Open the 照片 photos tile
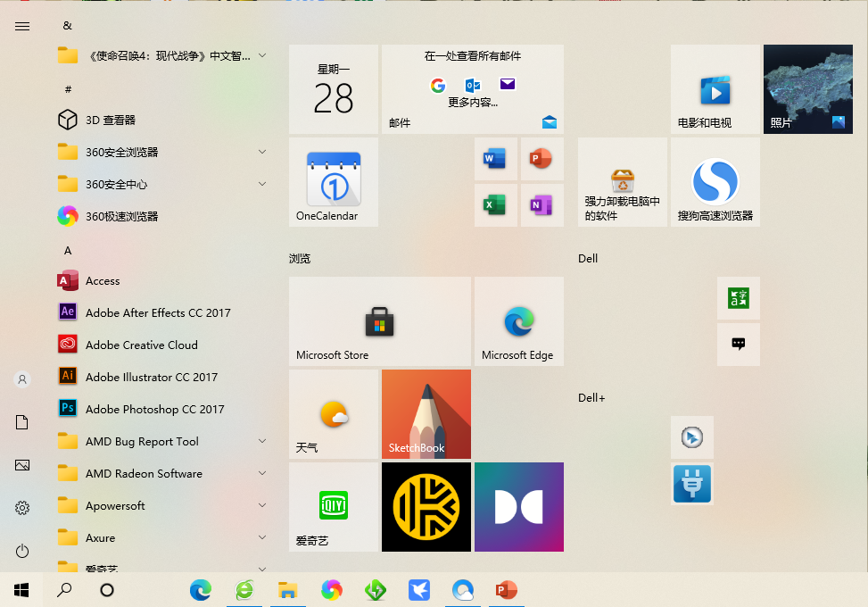Image resolution: width=868 pixels, height=607 pixels. coord(807,89)
